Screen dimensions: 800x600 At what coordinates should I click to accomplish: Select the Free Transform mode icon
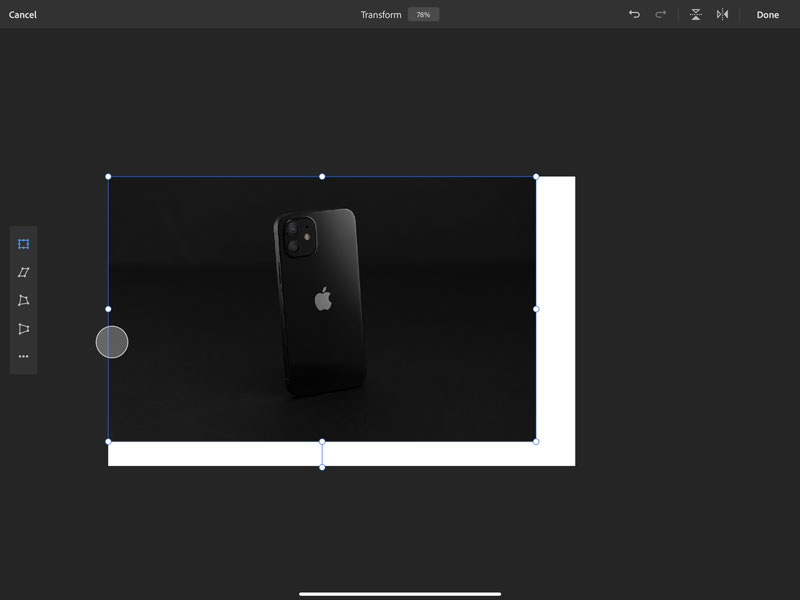23,244
